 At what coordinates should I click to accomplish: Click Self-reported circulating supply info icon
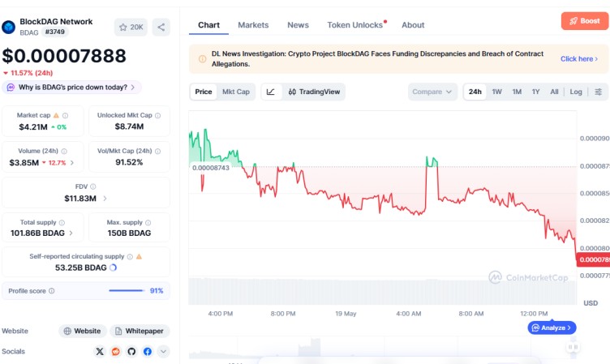tap(130, 257)
